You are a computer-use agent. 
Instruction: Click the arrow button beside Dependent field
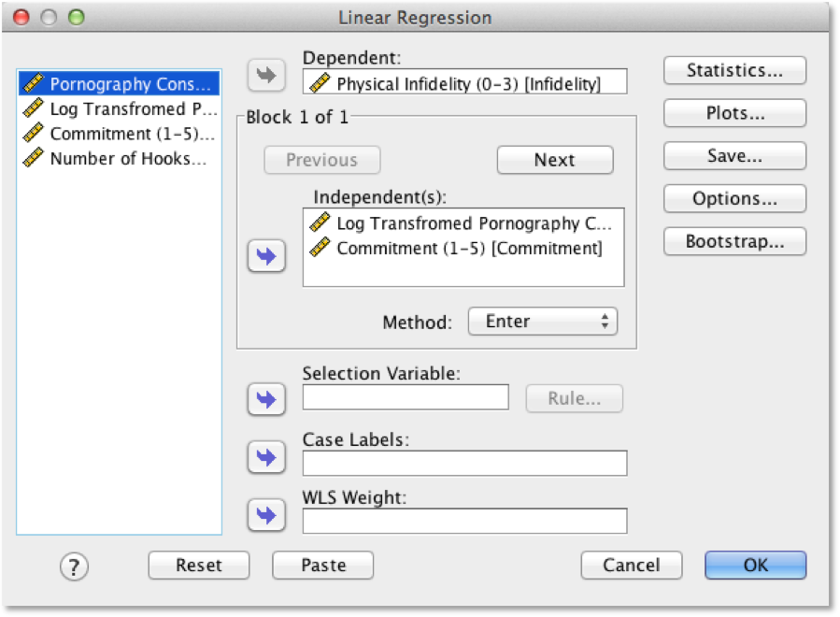coord(266,77)
